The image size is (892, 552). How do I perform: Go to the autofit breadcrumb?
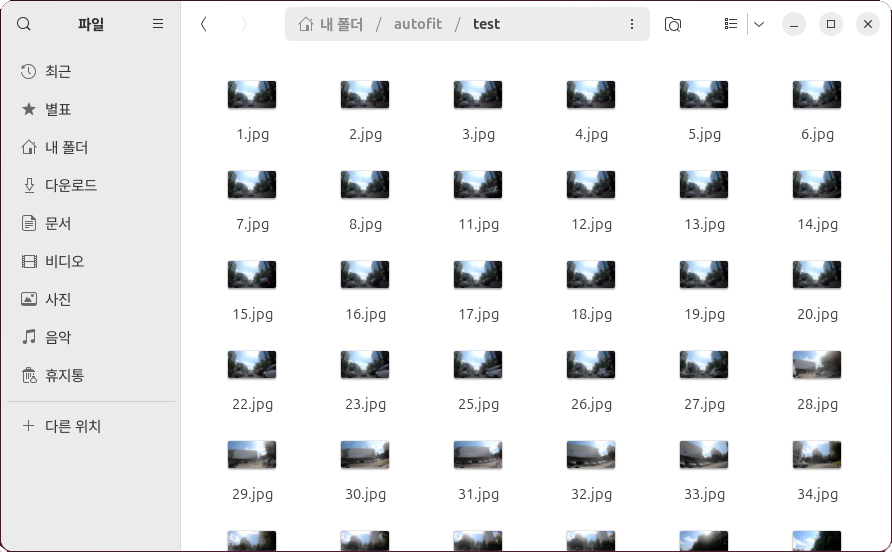click(418, 24)
